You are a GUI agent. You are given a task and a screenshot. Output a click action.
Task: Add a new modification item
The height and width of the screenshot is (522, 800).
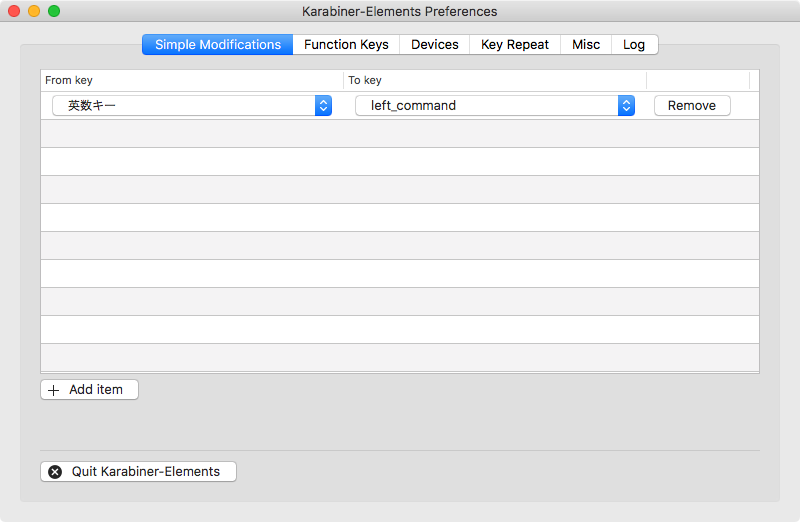pyautogui.click(x=89, y=390)
